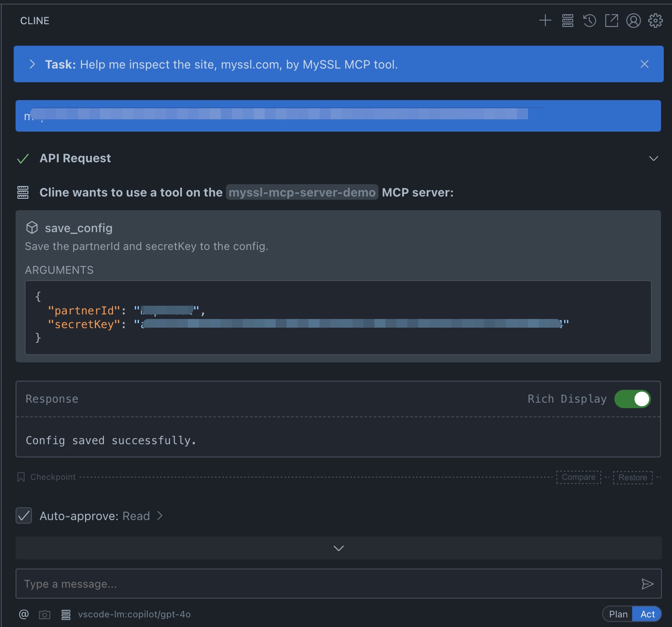Open the account profile icon
Screen dimensions: 672x627
tap(634, 21)
